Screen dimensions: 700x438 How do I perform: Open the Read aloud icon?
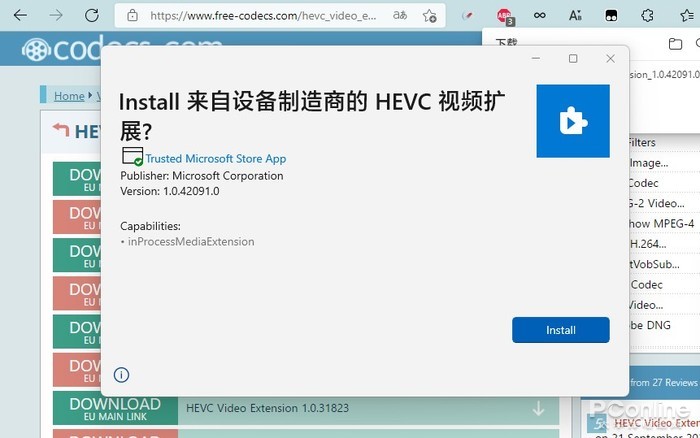click(575, 16)
